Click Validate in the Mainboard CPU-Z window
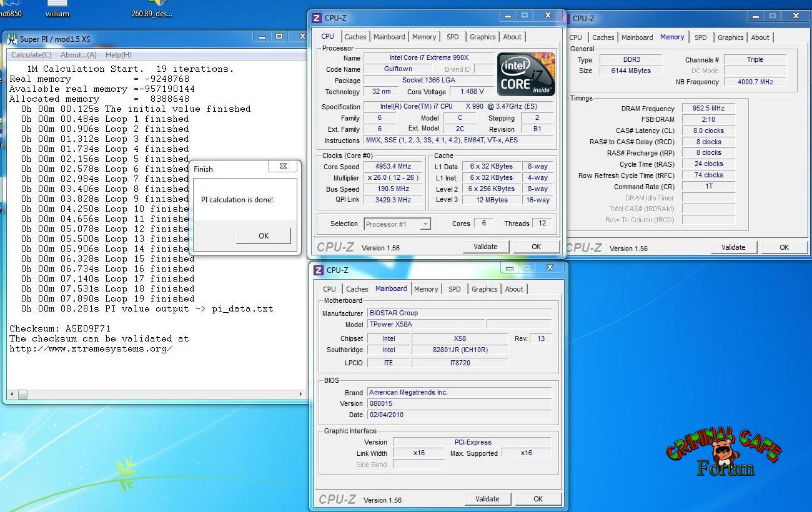The width and height of the screenshot is (812, 512). click(x=487, y=499)
